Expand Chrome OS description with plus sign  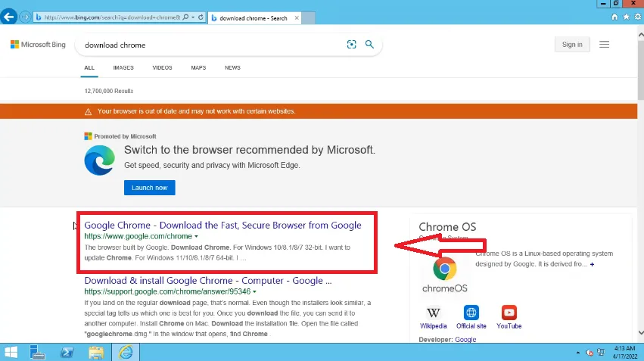coord(592,264)
